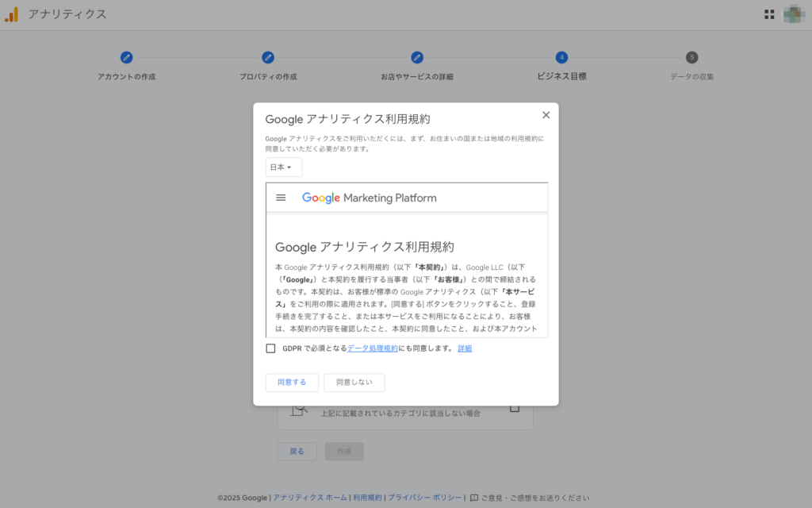Select the ビジネス目標 step in the progress stepper
Screen dimensions: 812x508
561,57
